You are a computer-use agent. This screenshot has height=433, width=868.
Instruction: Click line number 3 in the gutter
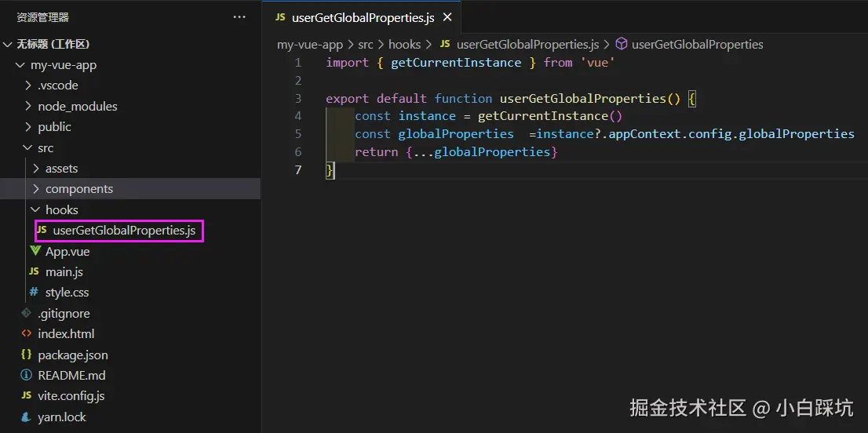[297, 98]
